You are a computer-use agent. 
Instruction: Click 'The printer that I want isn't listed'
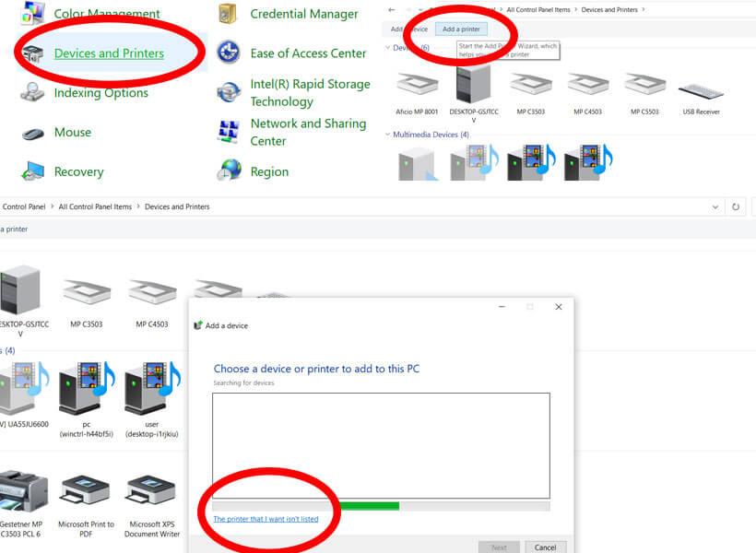[266, 519]
